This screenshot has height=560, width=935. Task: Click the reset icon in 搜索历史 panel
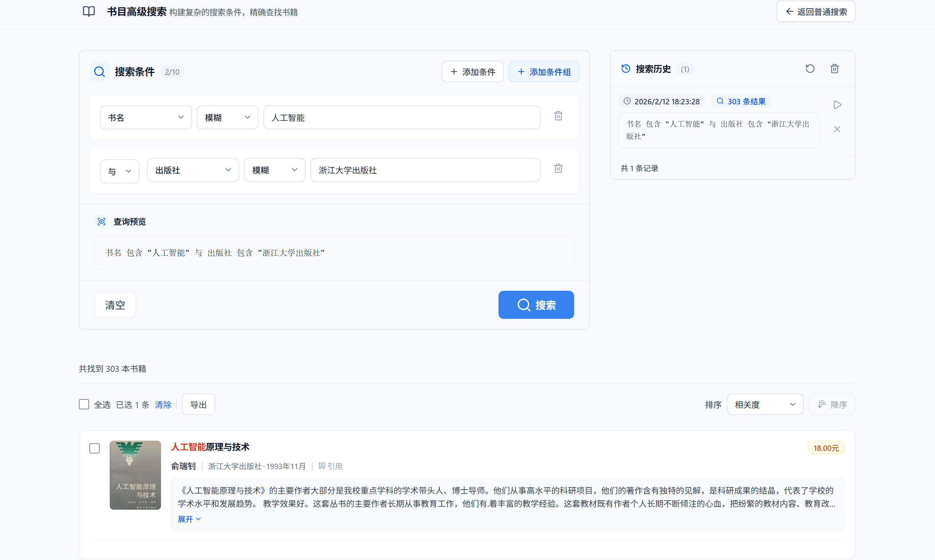click(x=810, y=69)
